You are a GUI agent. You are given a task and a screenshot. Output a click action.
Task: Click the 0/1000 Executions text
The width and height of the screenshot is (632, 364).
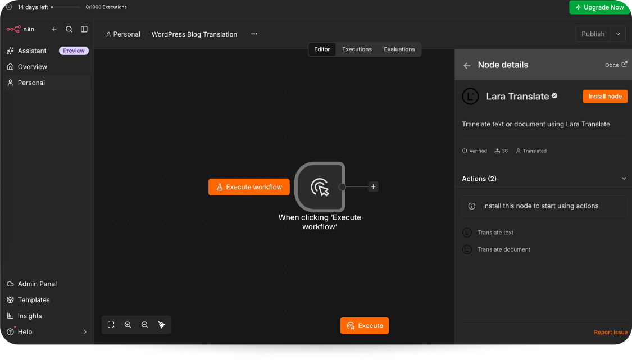coord(106,7)
